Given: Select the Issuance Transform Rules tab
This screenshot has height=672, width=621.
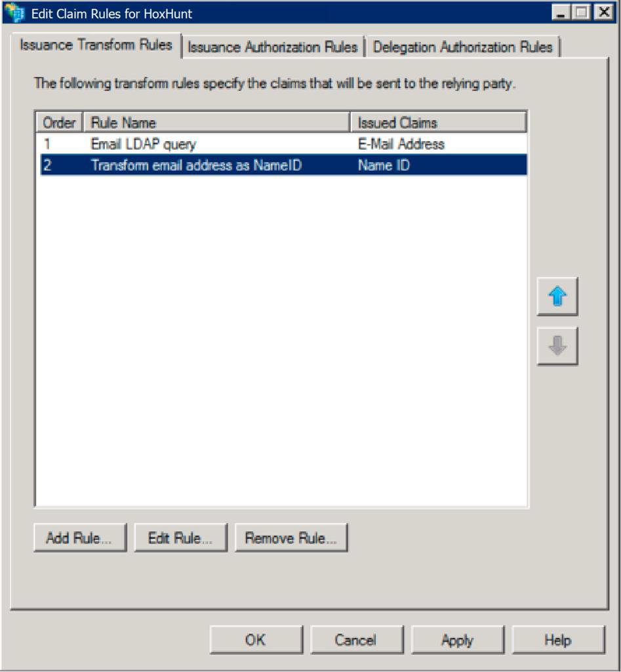Looking at the screenshot, I should click(x=96, y=45).
